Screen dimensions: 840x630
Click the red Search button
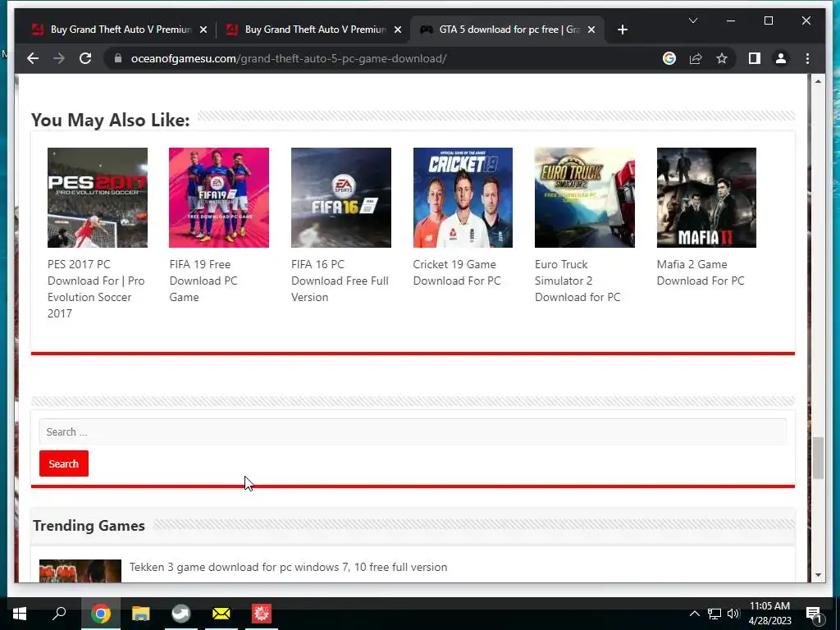coord(64,464)
